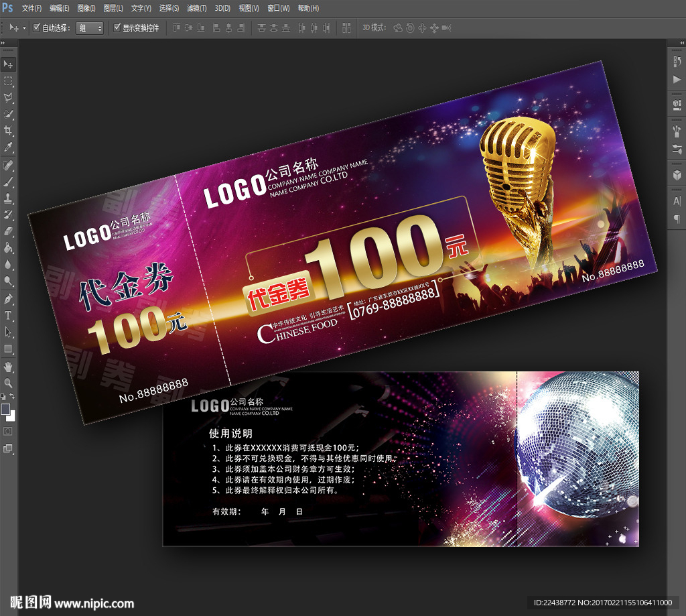Image resolution: width=686 pixels, height=616 pixels.
Task: Open the 窗口(W) Window menu
Action: 278,8
